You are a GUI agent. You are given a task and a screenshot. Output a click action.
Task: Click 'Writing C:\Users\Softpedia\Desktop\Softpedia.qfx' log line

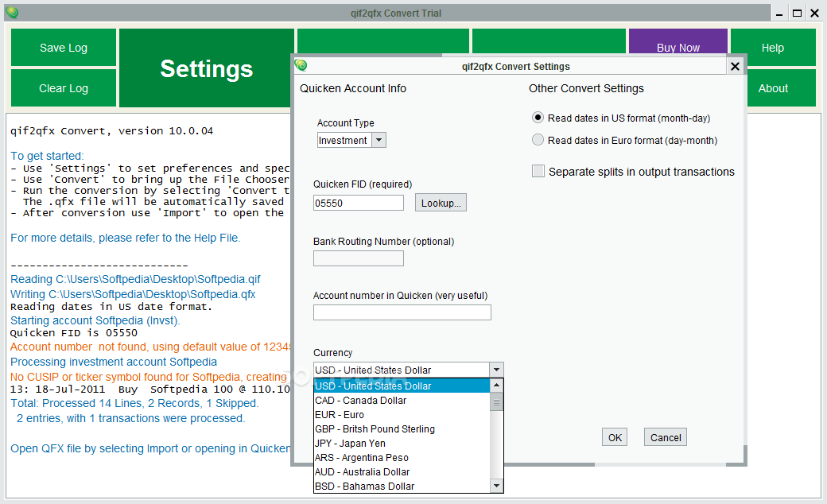click(133, 294)
